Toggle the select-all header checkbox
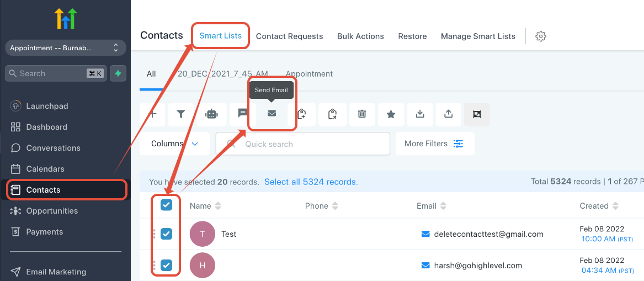 [166, 205]
